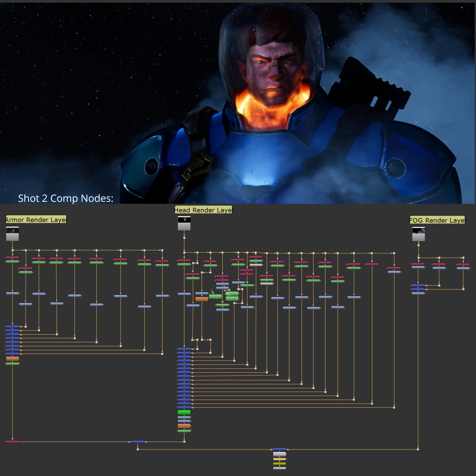Select the blue merge node atop final stack

(279, 449)
